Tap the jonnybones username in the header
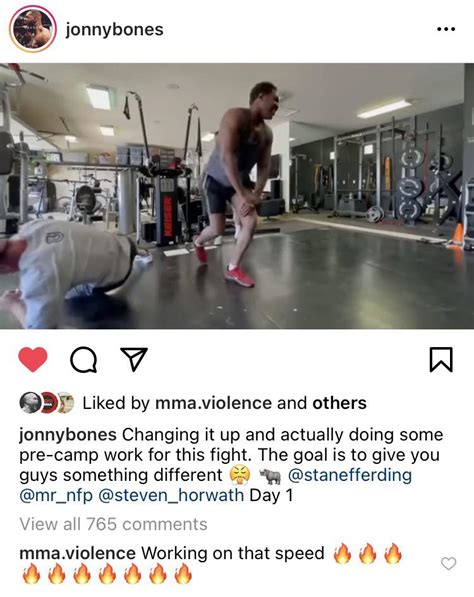Screen dimensions: 474x597 point(115,30)
